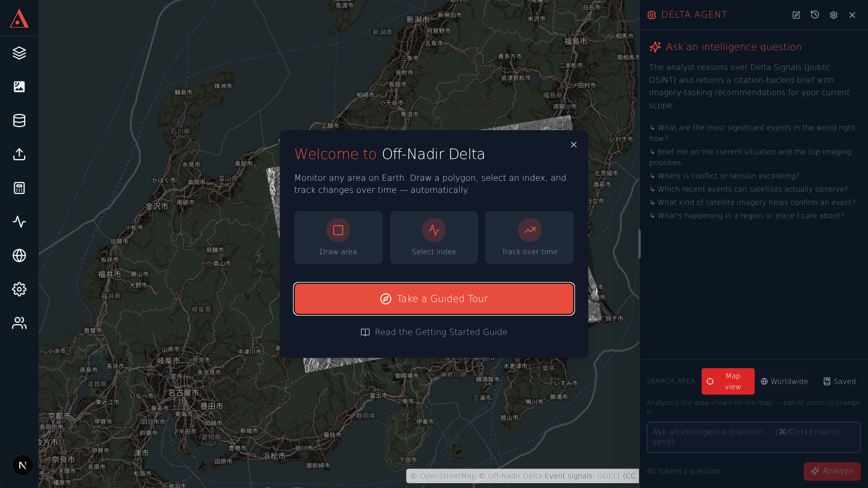
Task: Open the team users icon in the sidebar
Action: pos(19,323)
